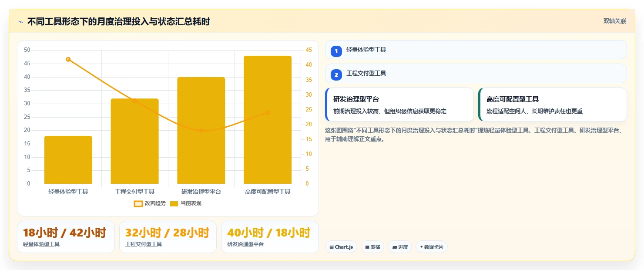Click line point on 高度可配置型工具 bar
Screen dimensions: 644x270
268,113
